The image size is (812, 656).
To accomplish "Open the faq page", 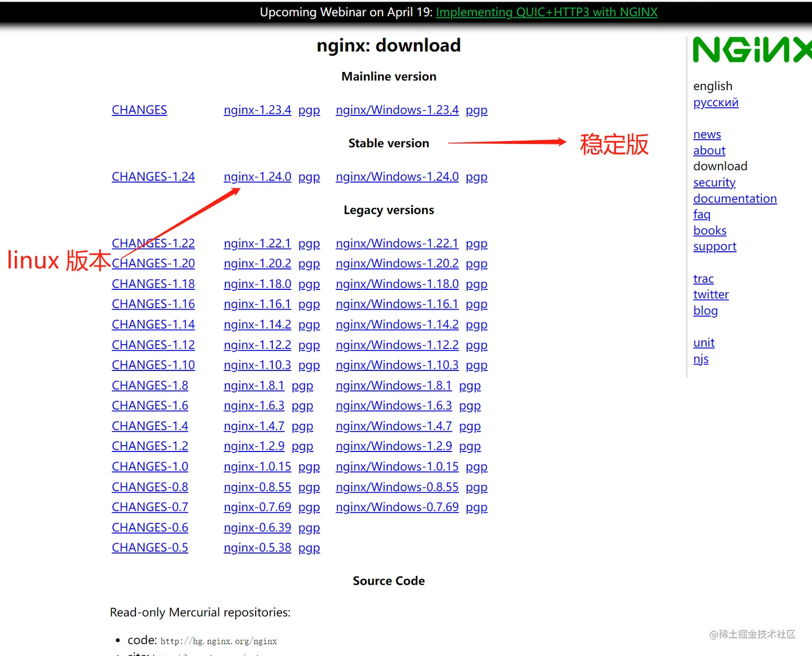I will [x=701, y=214].
